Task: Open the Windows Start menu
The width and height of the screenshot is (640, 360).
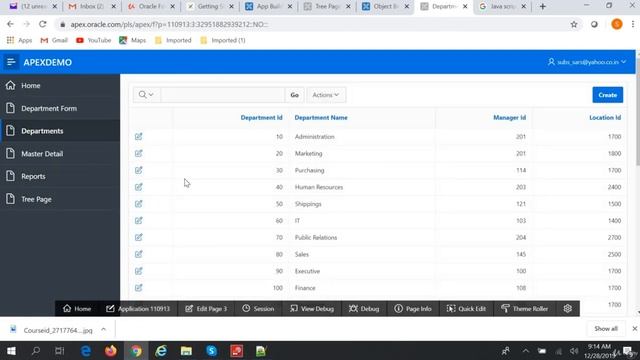Action: [x=11, y=351]
